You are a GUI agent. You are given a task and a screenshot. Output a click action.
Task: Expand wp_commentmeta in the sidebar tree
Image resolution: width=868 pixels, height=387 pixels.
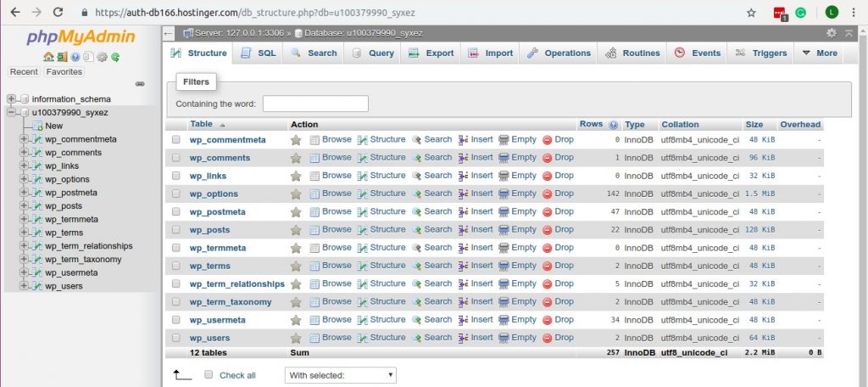pyautogui.click(x=24, y=139)
